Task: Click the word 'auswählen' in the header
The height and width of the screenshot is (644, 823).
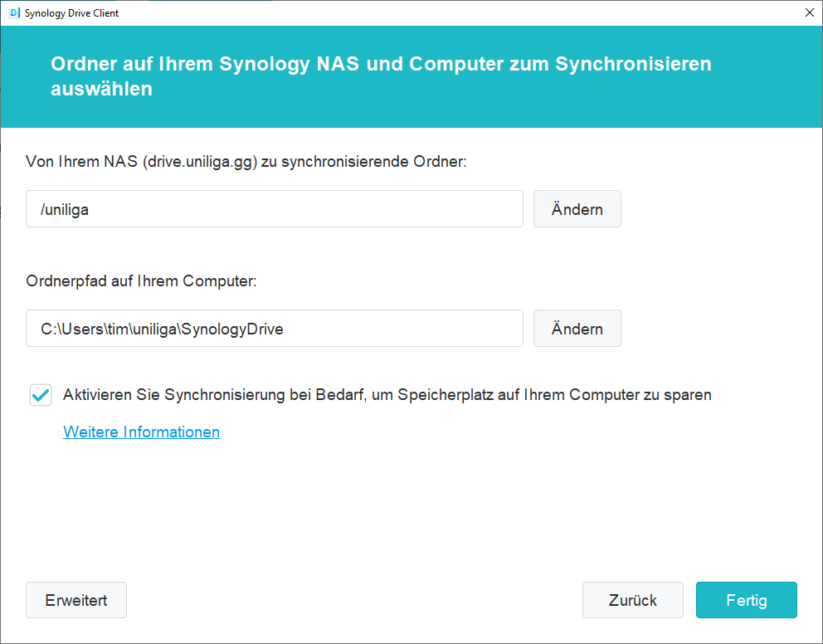Action: tap(101, 89)
